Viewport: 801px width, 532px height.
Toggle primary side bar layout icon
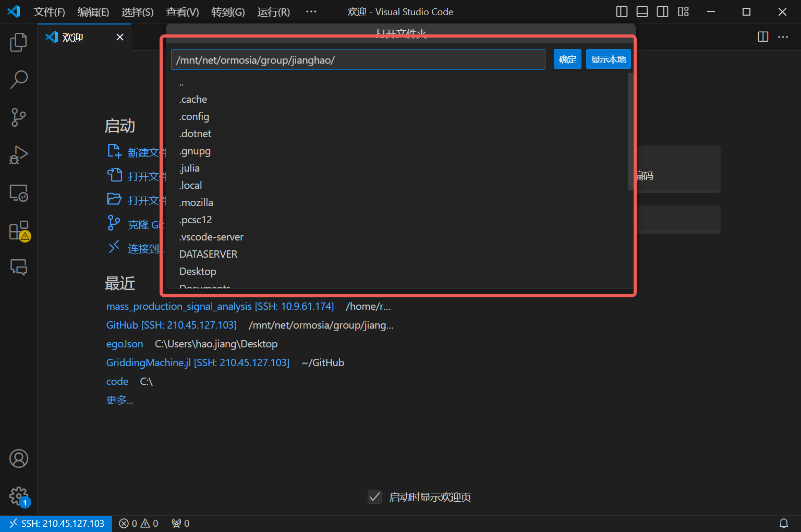click(x=622, y=11)
